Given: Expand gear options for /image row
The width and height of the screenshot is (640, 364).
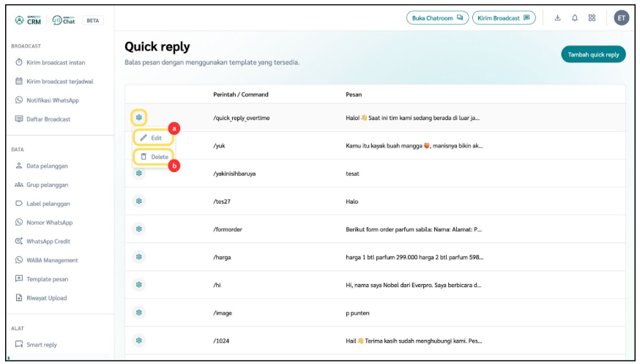Looking at the screenshot, I should pos(139,313).
